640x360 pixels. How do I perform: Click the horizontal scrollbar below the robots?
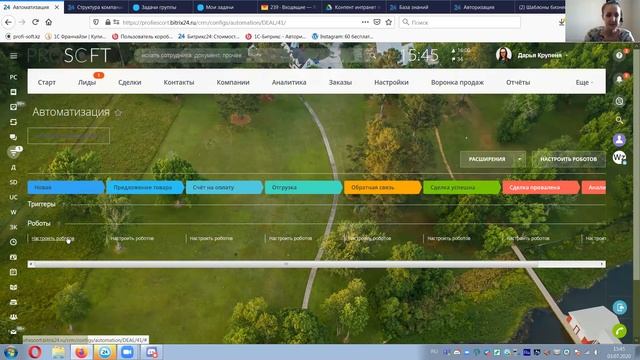[x=286, y=264]
